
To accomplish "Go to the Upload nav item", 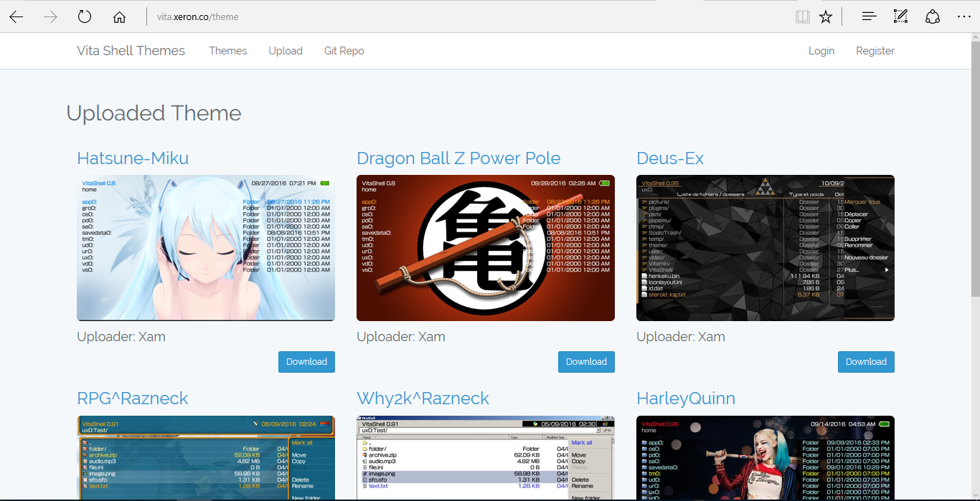I will click(x=286, y=51).
